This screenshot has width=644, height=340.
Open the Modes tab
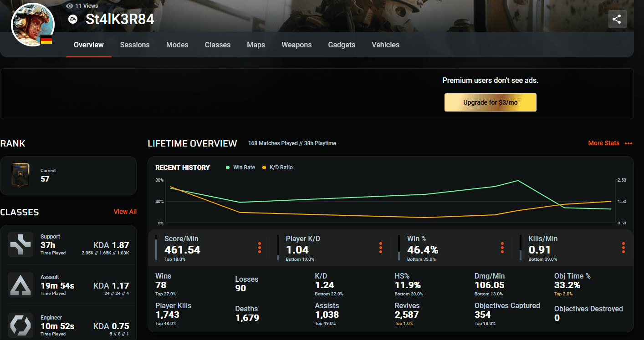pyautogui.click(x=177, y=45)
